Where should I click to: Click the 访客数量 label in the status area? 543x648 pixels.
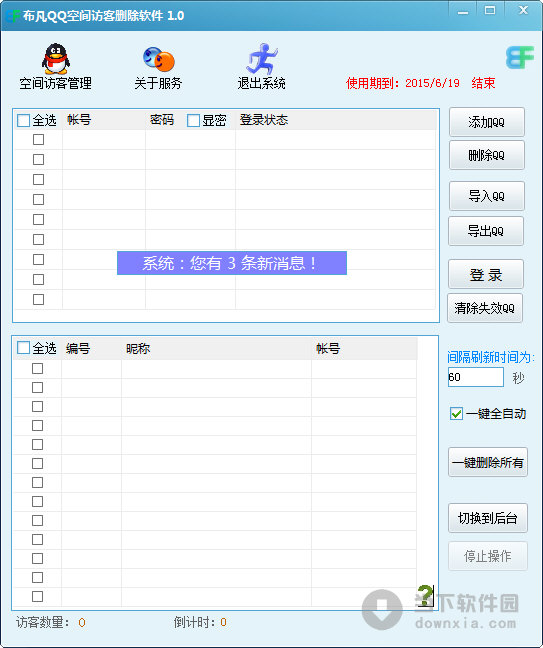tap(43, 622)
